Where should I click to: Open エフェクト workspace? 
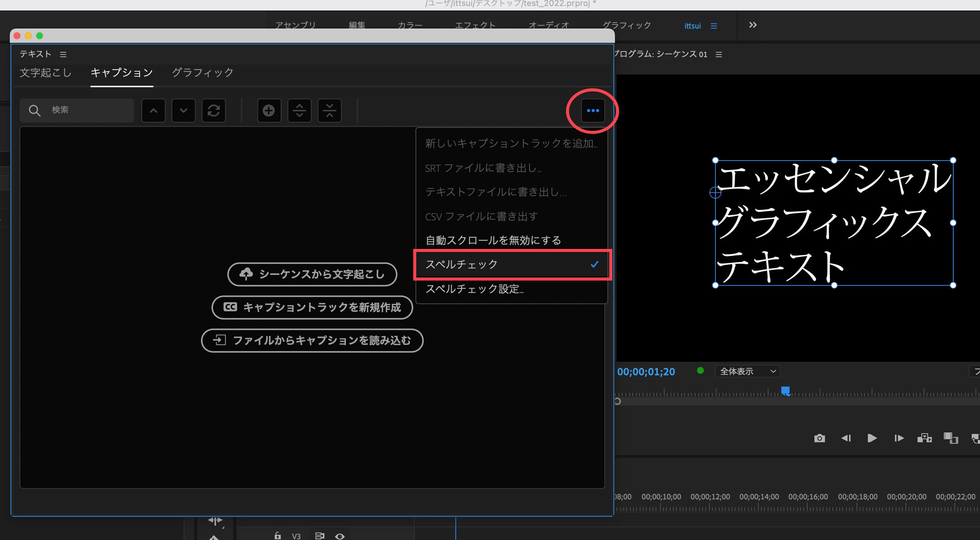coord(476,26)
